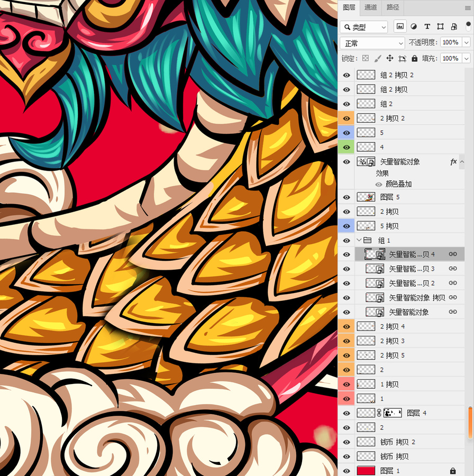Click the 颜色叠加 effect name
Viewport: 474px width, 476px height.
398,184
